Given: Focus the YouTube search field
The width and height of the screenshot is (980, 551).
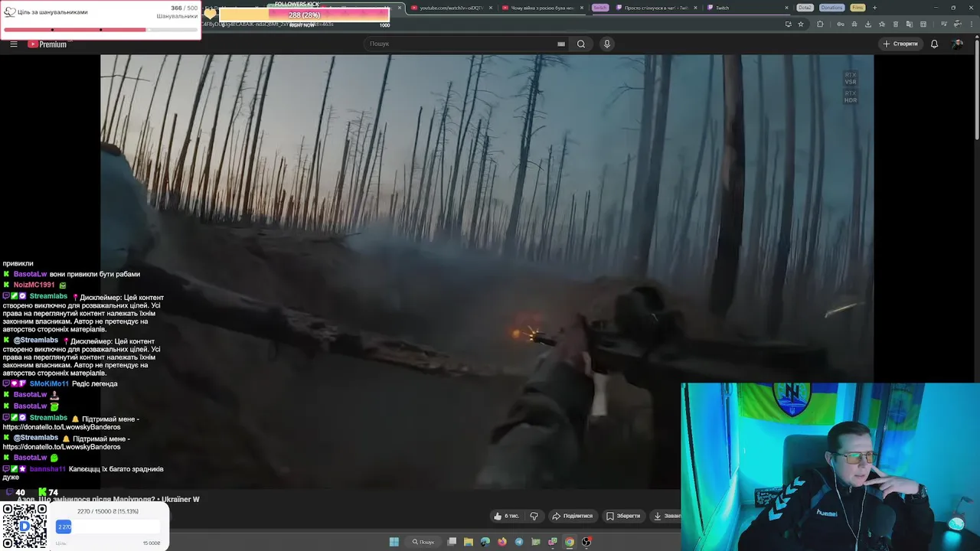Looking at the screenshot, I should click(x=462, y=44).
